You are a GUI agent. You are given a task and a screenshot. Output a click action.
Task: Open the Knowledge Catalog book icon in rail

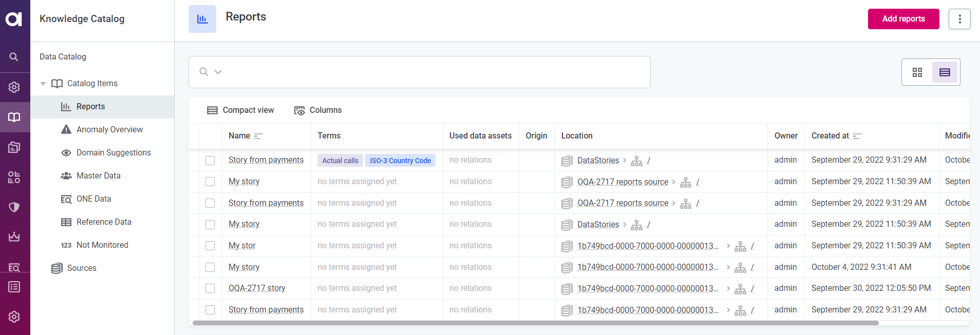[14, 117]
